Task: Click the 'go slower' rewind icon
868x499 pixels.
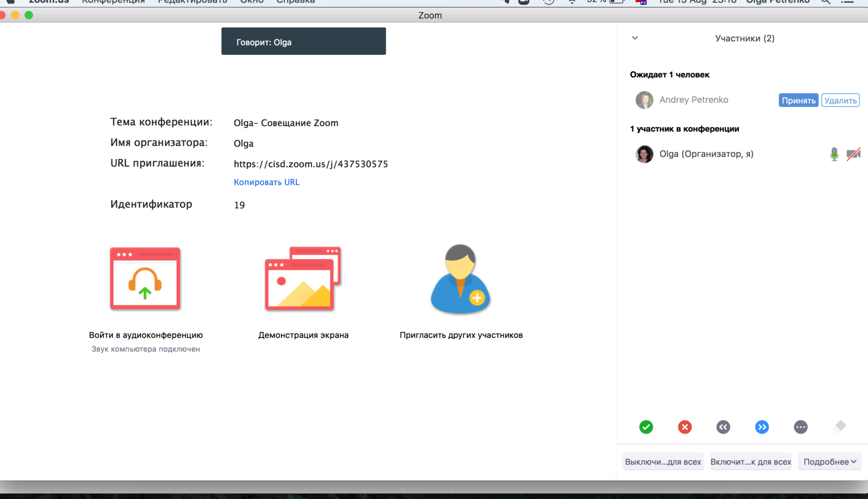Action: tap(723, 427)
